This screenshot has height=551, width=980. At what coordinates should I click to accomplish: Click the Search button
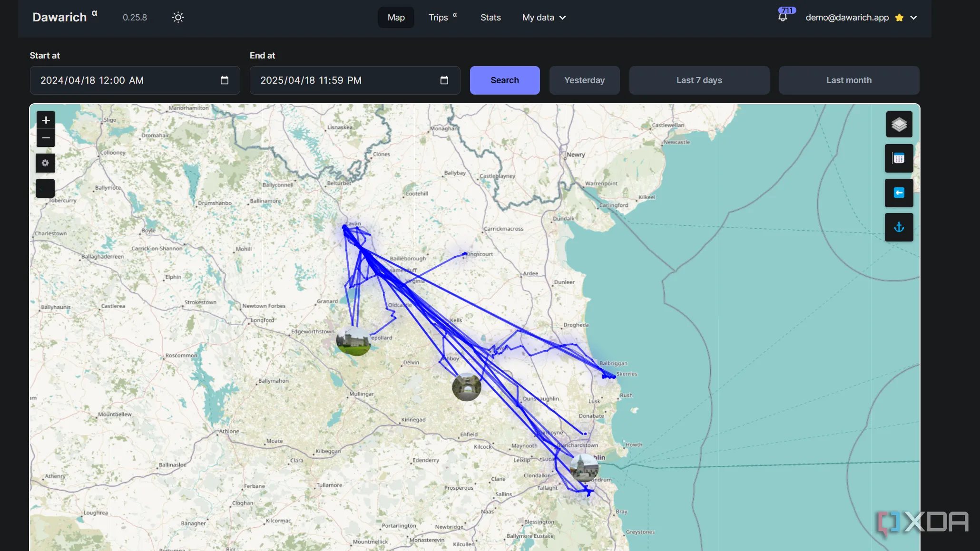[x=505, y=80]
